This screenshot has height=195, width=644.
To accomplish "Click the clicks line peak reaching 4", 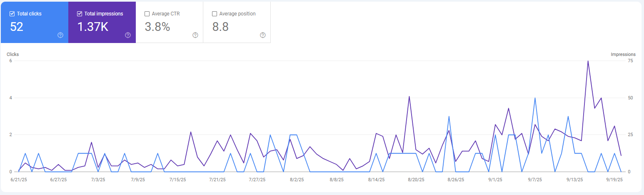I will tap(535, 98).
